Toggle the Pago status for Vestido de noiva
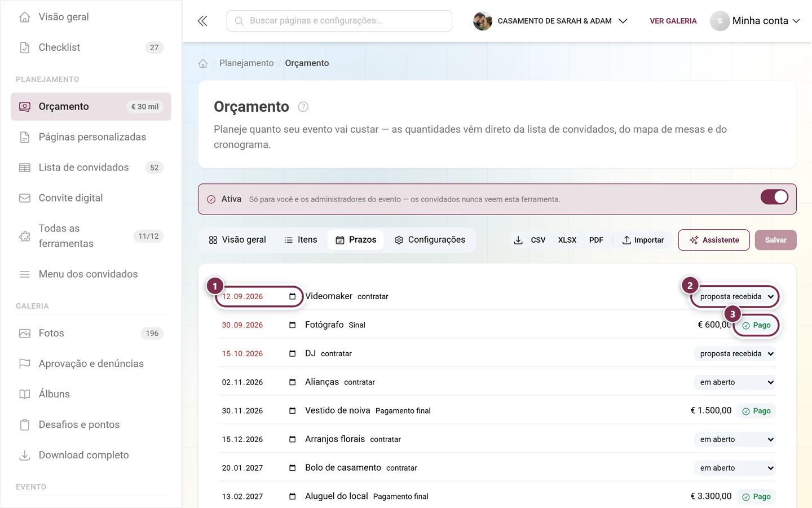This screenshot has height=508, width=812. 756,411
